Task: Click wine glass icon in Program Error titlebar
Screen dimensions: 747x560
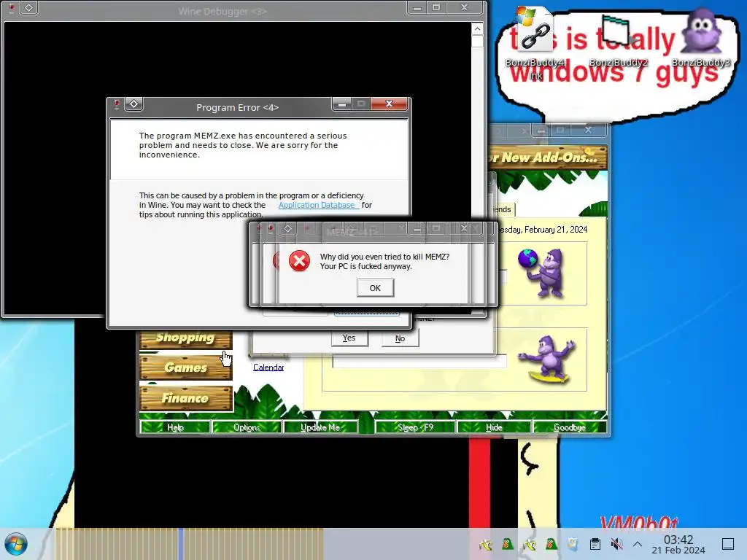Action: point(116,104)
